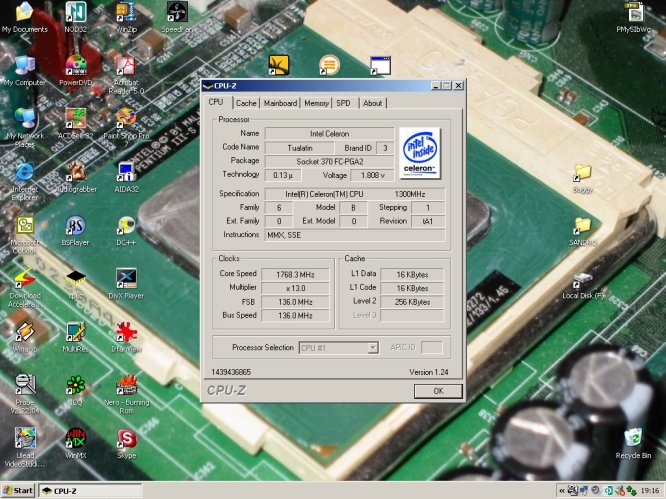Image resolution: width=666 pixels, height=499 pixels.
Task: Open My Network Places icon
Action: [25, 128]
